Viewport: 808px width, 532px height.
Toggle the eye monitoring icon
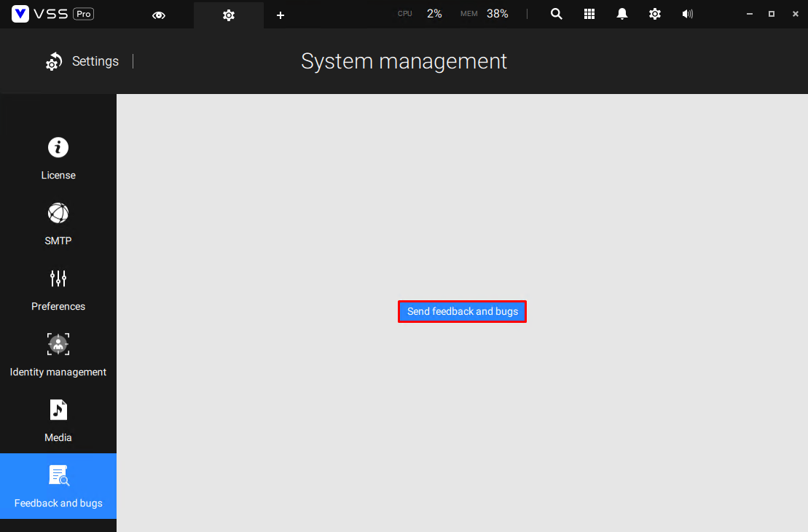[158, 15]
